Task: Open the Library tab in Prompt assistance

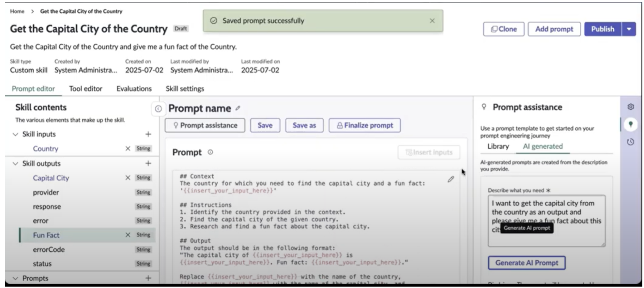Action: tap(498, 146)
